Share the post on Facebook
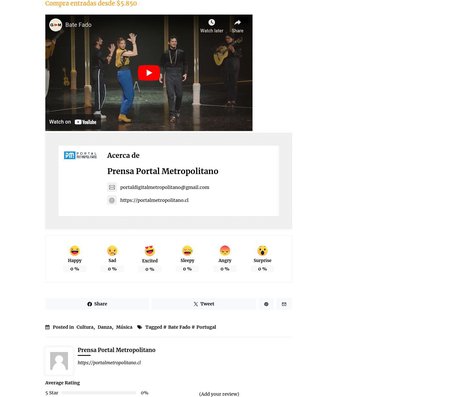Image resolution: width=450 pixels, height=397 pixels. click(x=97, y=304)
